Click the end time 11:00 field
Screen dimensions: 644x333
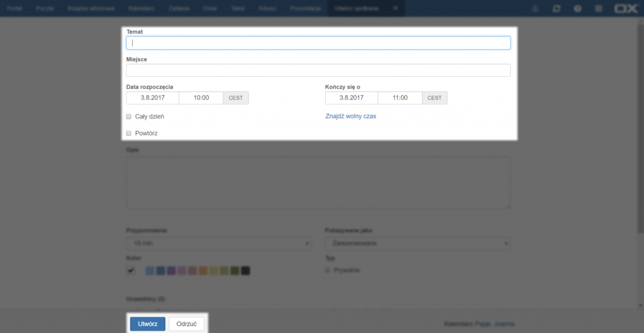pos(400,98)
